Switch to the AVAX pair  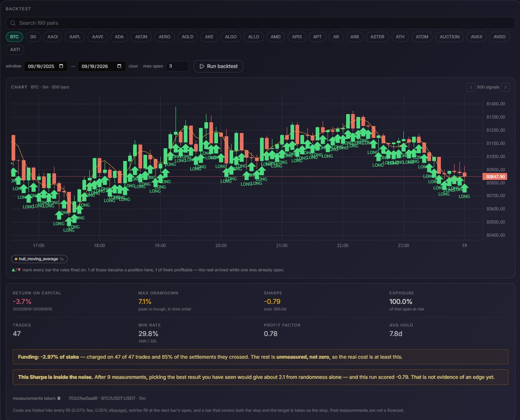pyautogui.click(x=477, y=37)
